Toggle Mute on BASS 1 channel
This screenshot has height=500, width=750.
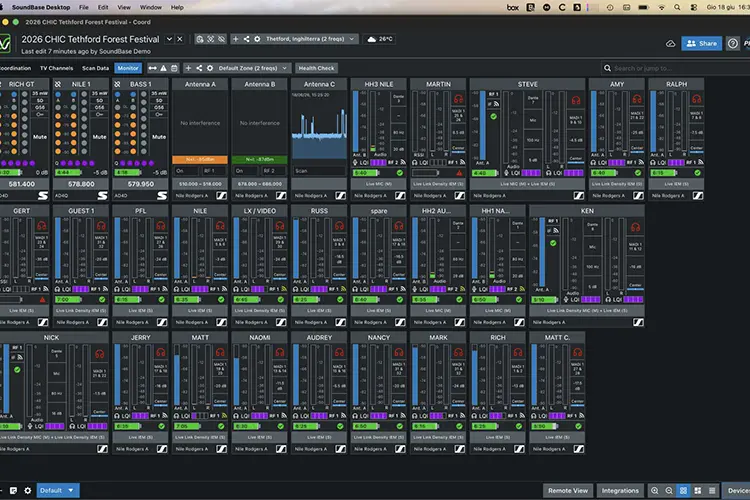(159, 137)
